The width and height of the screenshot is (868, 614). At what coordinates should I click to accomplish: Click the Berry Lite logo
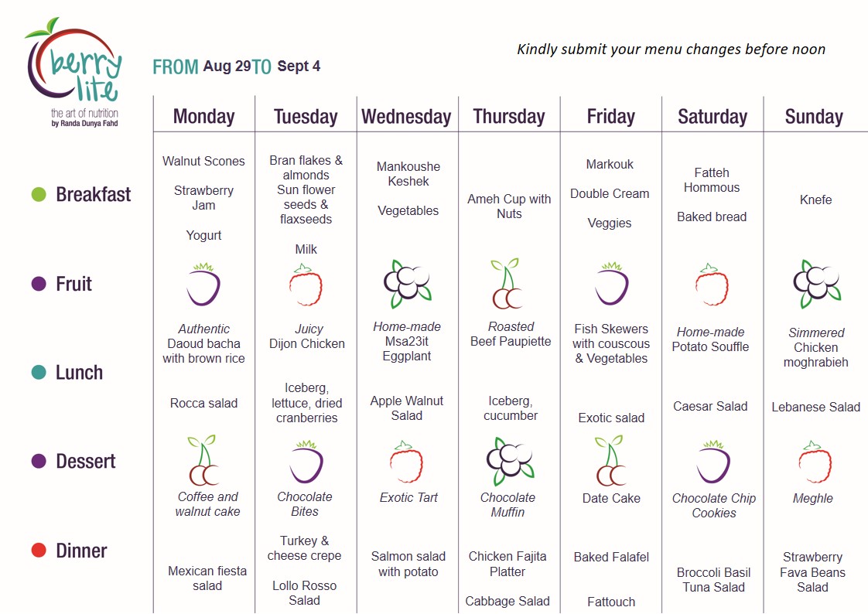[x=74, y=72]
